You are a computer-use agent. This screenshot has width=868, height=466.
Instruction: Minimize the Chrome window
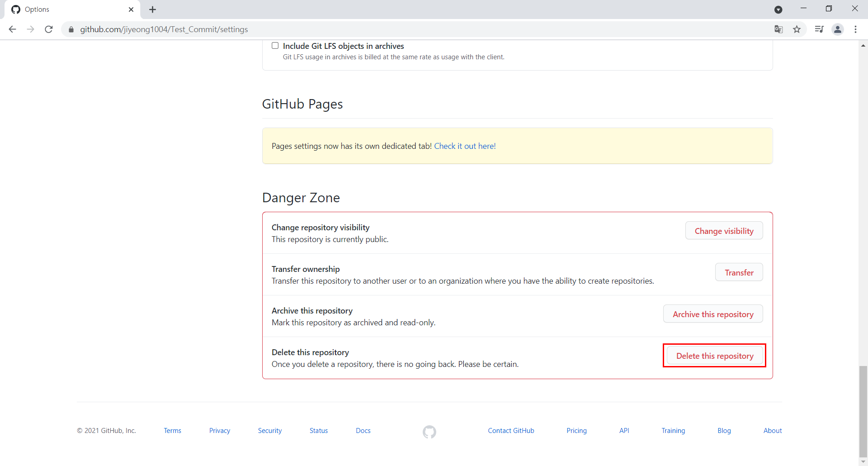pos(803,9)
